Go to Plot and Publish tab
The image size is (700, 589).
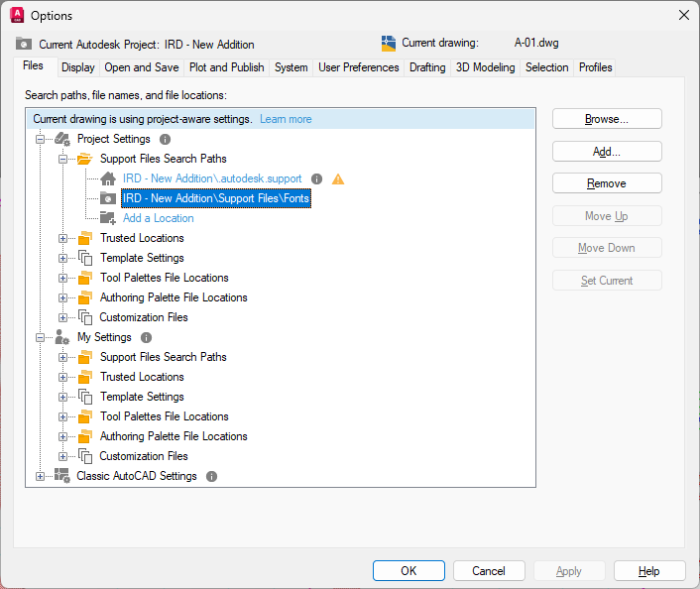click(226, 67)
